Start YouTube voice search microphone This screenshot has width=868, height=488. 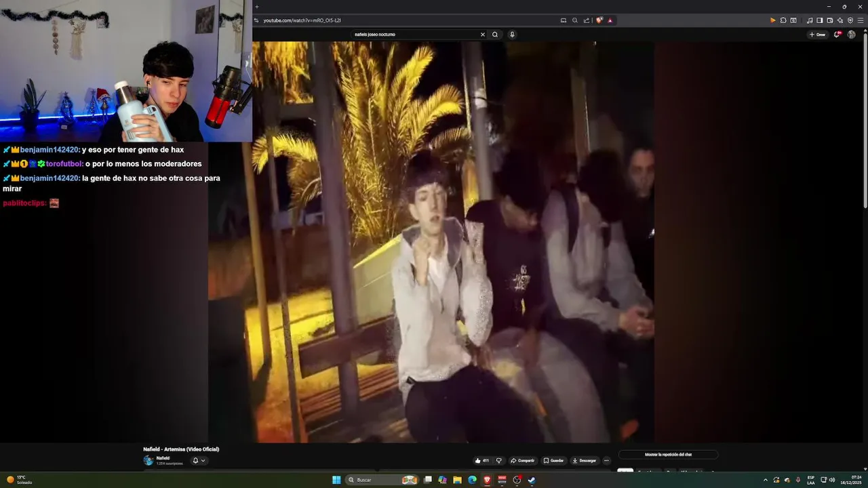click(x=512, y=35)
